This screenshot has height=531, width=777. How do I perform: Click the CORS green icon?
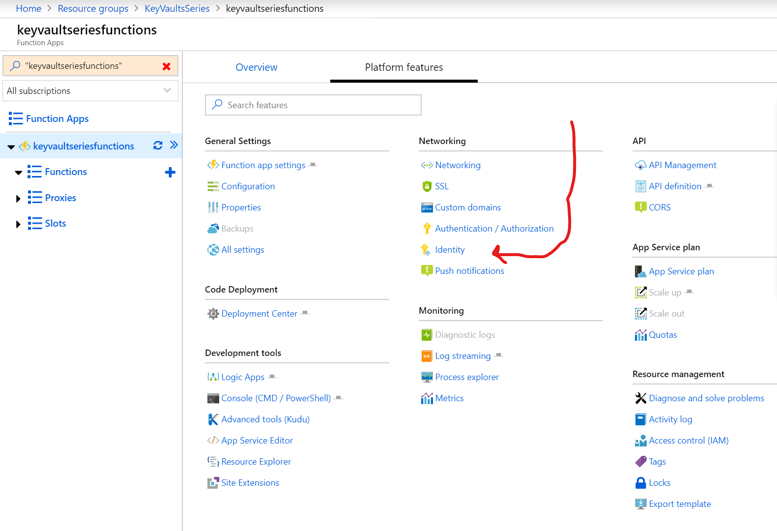tap(640, 207)
